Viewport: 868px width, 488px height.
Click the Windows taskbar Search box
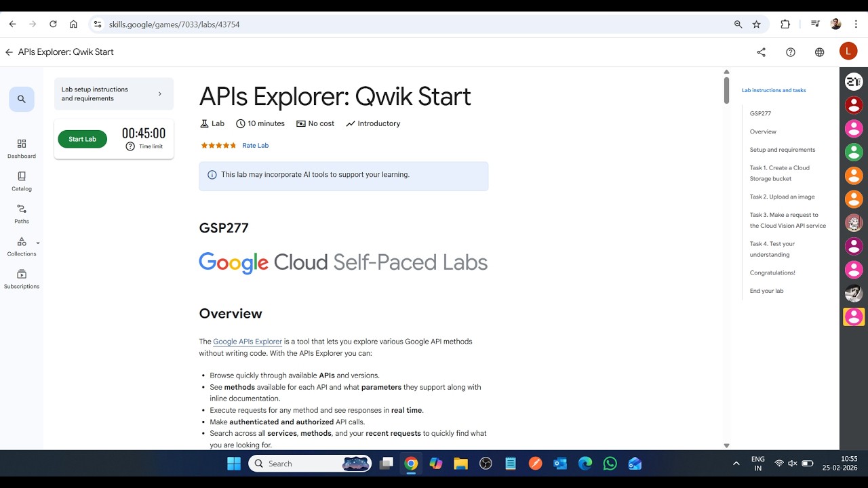[310, 464]
